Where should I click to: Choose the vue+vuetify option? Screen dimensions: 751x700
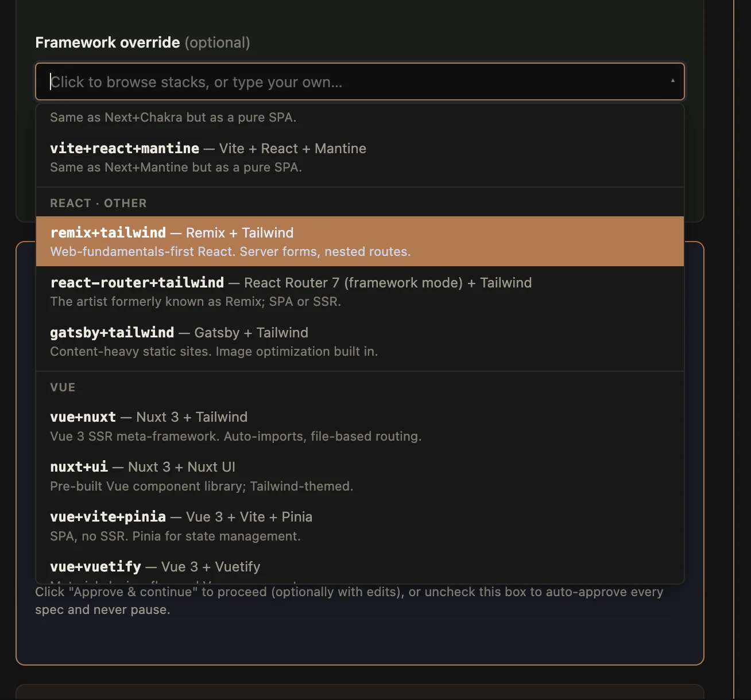(x=359, y=568)
